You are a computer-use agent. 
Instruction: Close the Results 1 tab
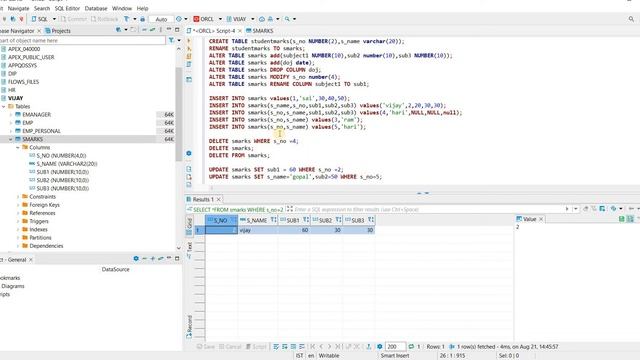(x=219, y=199)
